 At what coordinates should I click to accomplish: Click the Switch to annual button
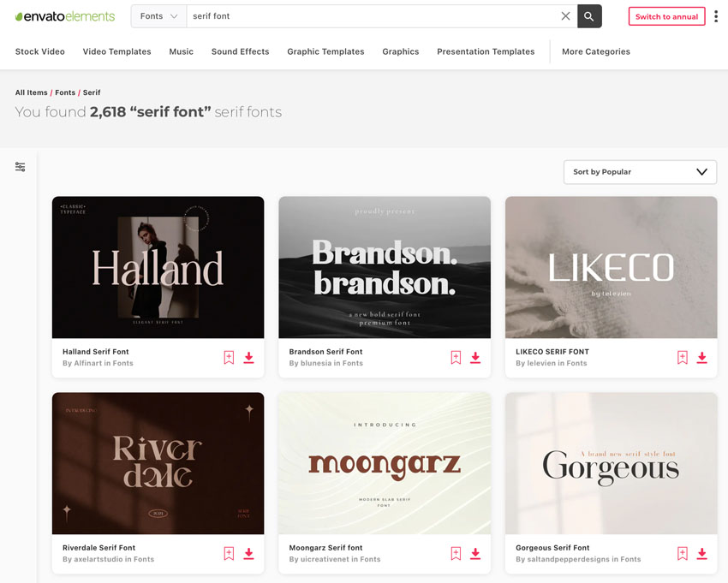pyautogui.click(x=666, y=16)
